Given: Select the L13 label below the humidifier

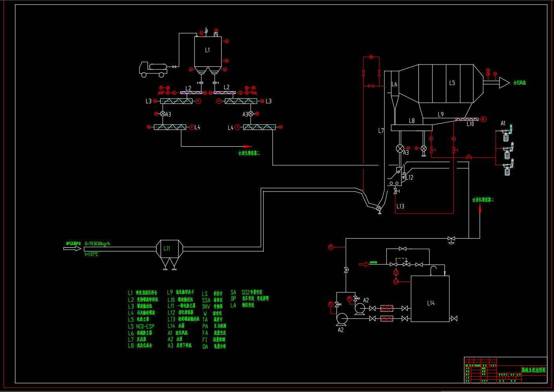Looking at the screenshot, I should point(400,206).
